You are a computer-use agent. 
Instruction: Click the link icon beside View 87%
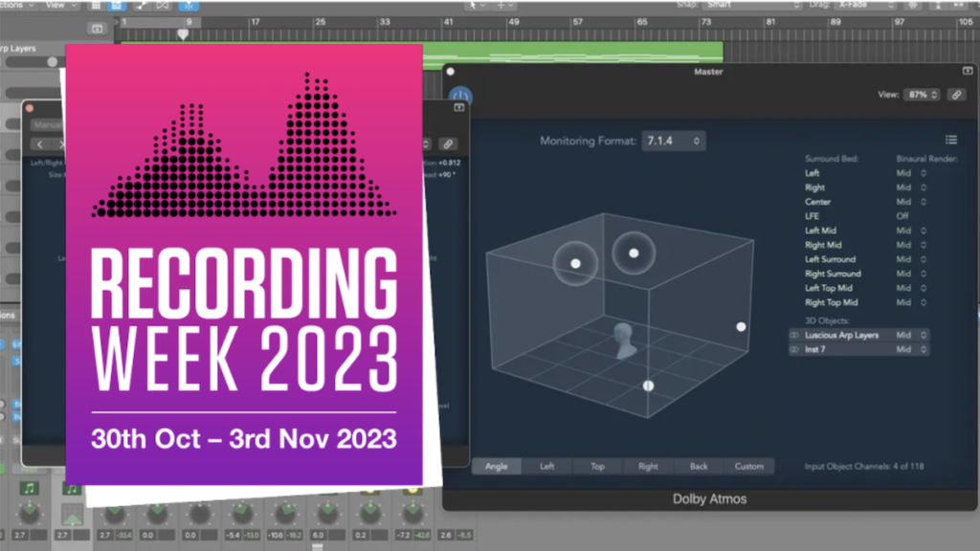(x=956, y=95)
